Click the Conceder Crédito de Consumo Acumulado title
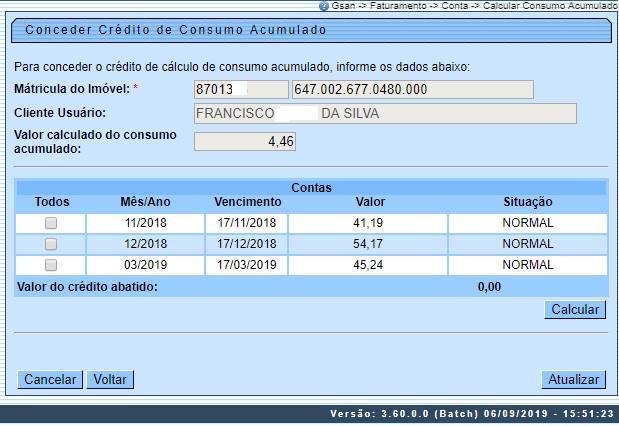Viewport: 619px width, 426px height. click(176, 30)
